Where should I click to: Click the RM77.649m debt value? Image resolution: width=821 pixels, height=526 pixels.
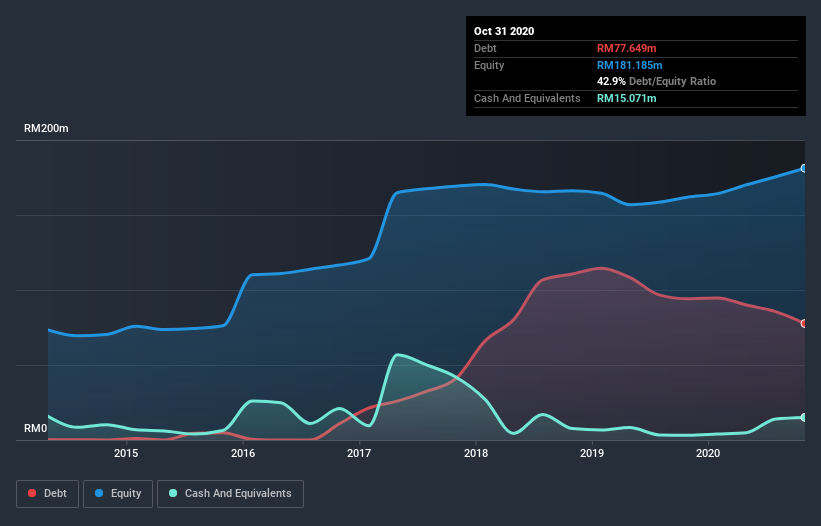(x=627, y=48)
